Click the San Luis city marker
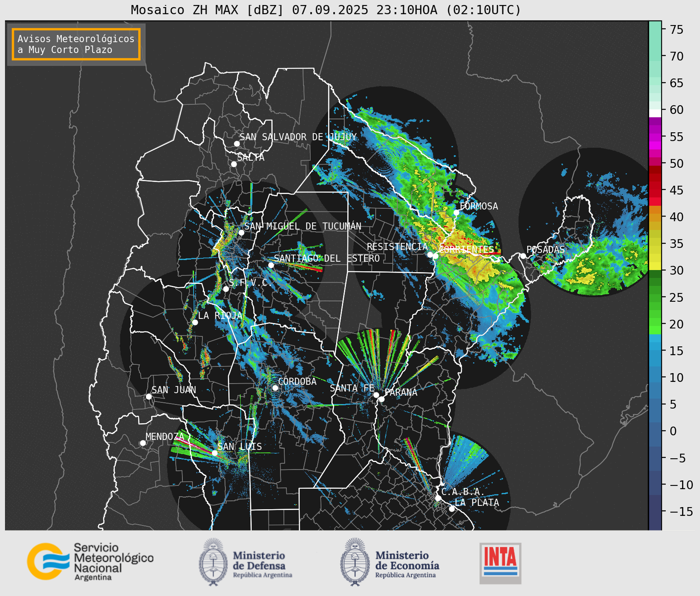 tap(215, 453)
